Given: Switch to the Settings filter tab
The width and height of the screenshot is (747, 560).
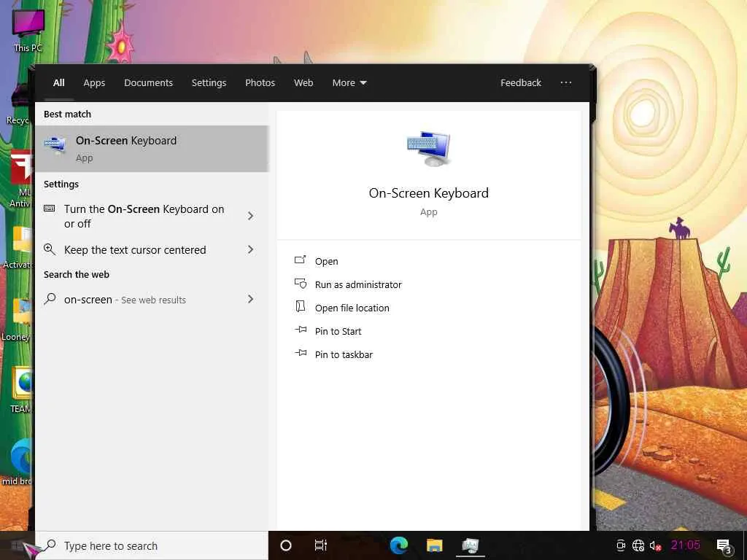Looking at the screenshot, I should pos(209,83).
